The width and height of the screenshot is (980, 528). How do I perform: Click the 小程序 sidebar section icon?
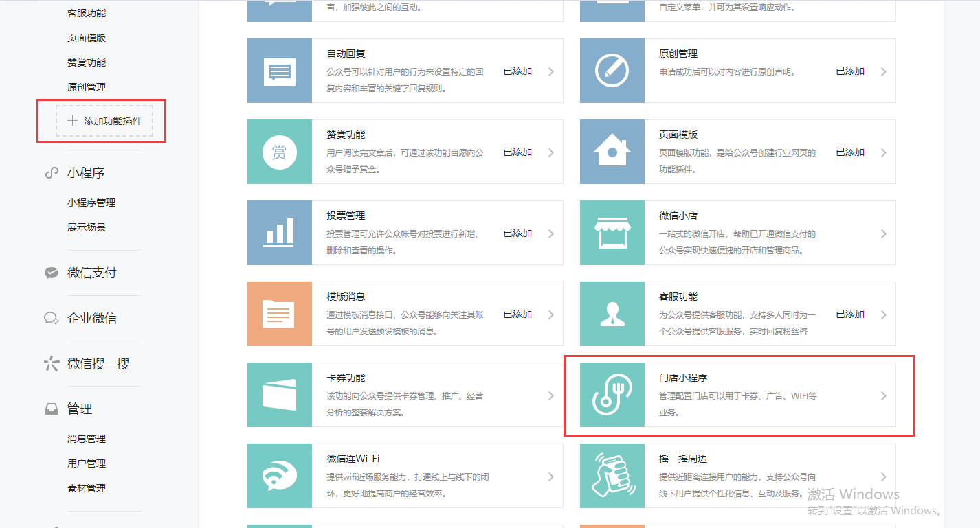(x=52, y=173)
